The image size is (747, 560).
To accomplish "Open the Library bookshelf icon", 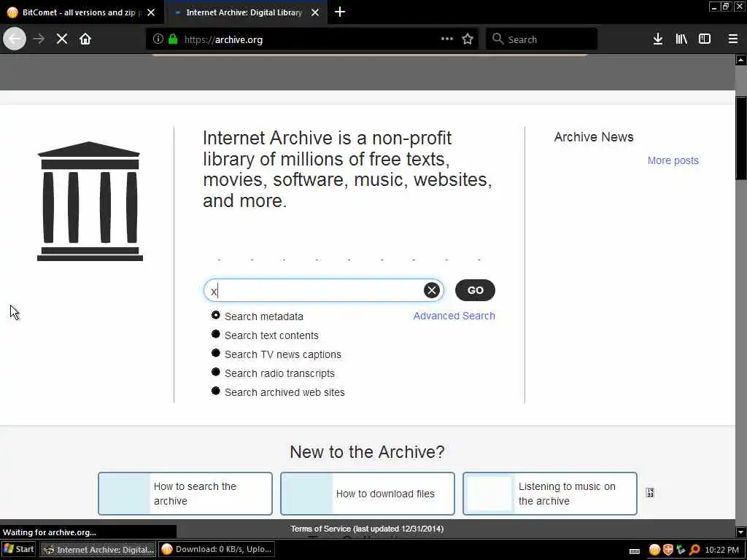I will (x=681, y=39).
